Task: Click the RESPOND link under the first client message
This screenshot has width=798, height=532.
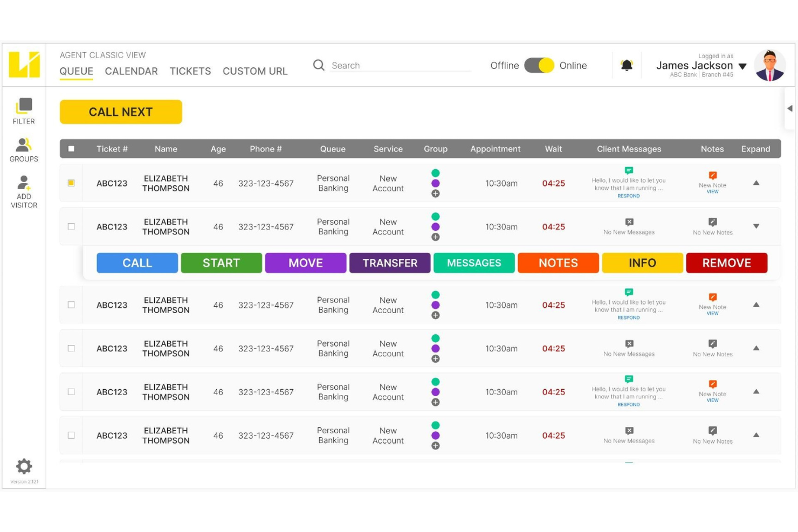Action: 628,196
